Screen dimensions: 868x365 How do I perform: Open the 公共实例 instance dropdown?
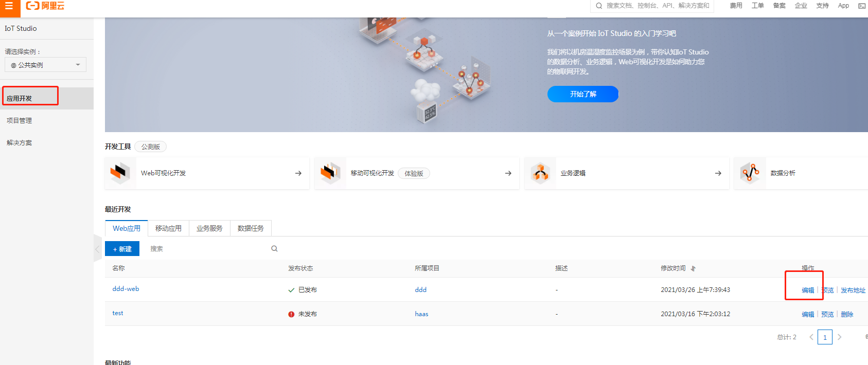(46, 65)
